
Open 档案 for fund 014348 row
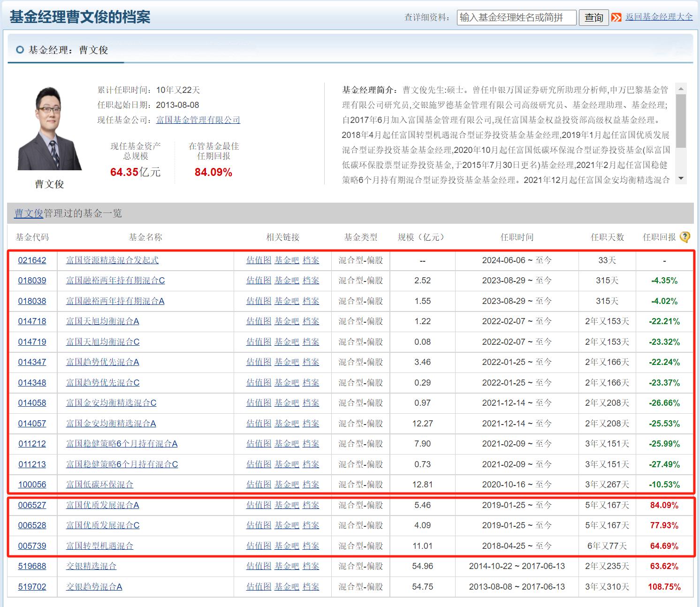pos(311,383)
